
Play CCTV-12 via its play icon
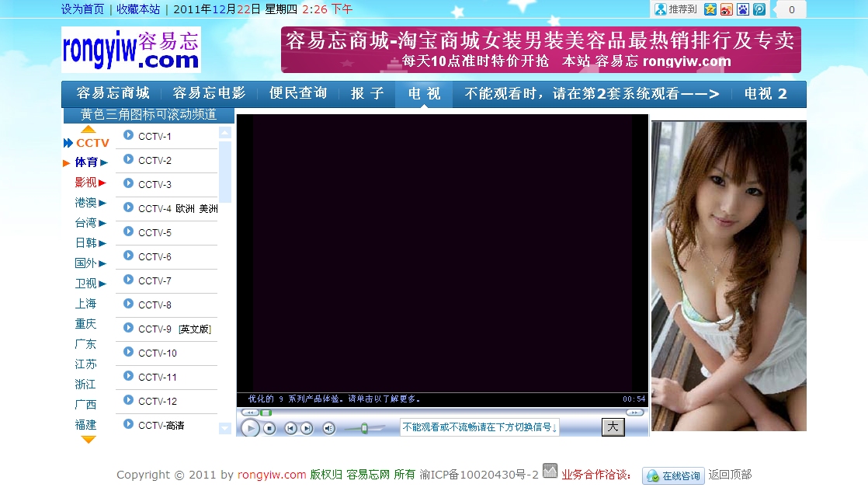pos(128,400)
